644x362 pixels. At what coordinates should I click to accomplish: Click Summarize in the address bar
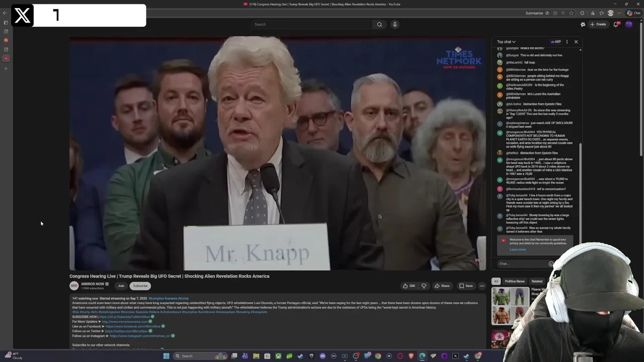(x=534, y=13)
